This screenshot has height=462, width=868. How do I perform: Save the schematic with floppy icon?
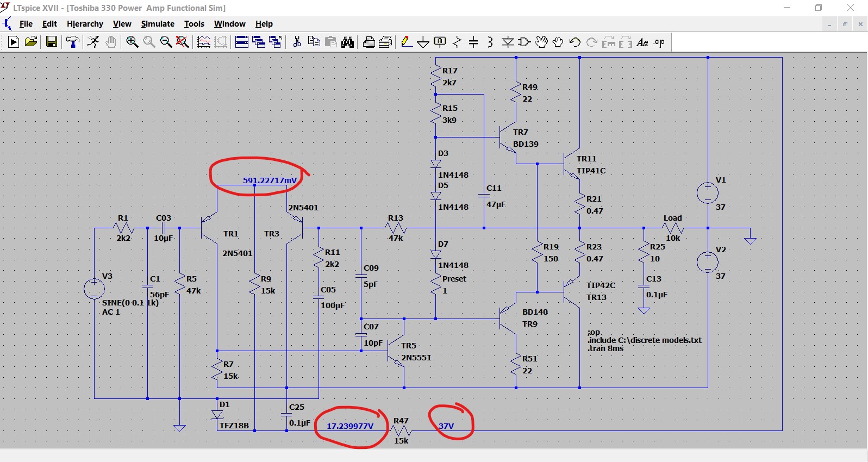pos(52,42)
